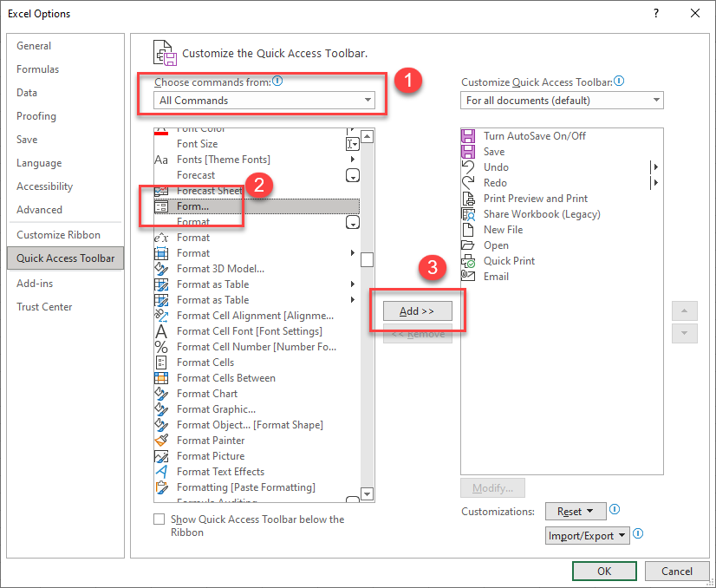This screenshot has width=716, height=588.
Task: Select the Format as Table command icon
Action: (x=161, y=284)
